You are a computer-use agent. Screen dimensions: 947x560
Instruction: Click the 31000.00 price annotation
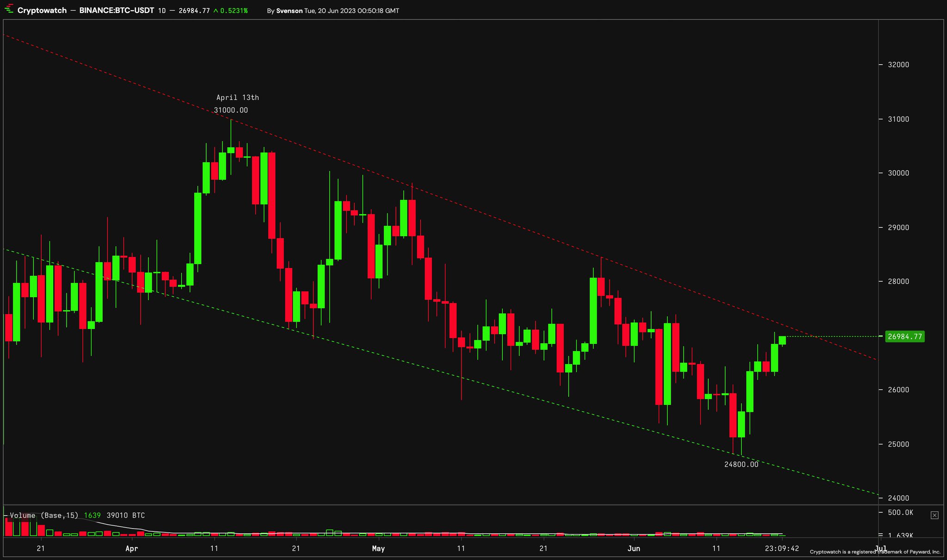click(231, 110)
